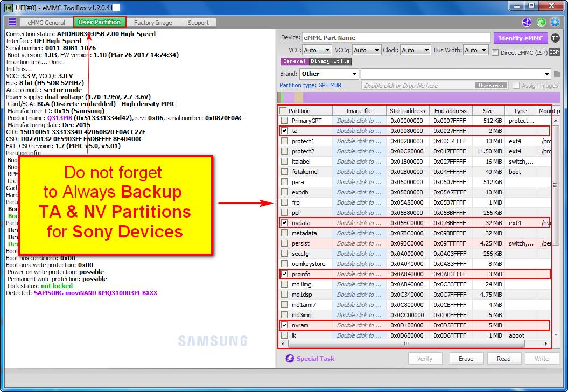
Task: Click the product name Q313MB text
Action: [59, 118]
